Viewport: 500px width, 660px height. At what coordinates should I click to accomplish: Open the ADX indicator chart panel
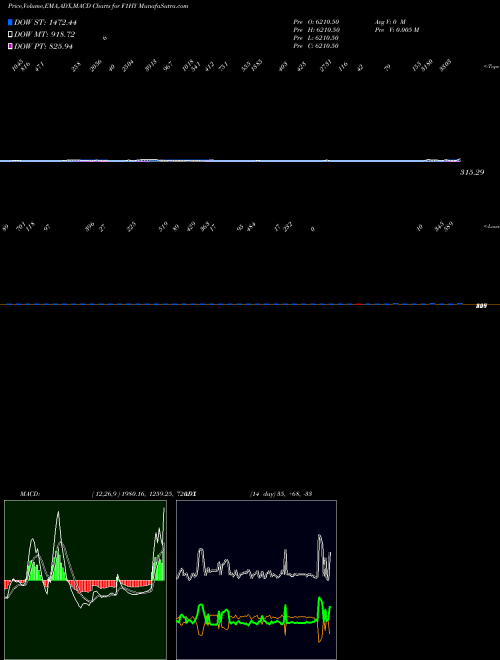(256, 580)
